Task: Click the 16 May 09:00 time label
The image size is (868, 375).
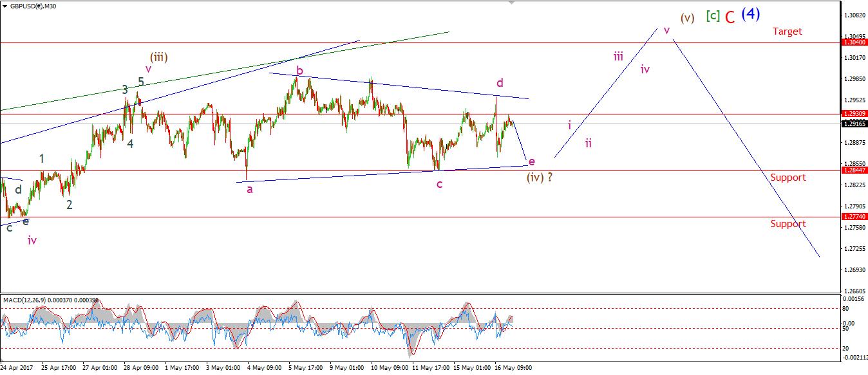Action: click(513, 369)
